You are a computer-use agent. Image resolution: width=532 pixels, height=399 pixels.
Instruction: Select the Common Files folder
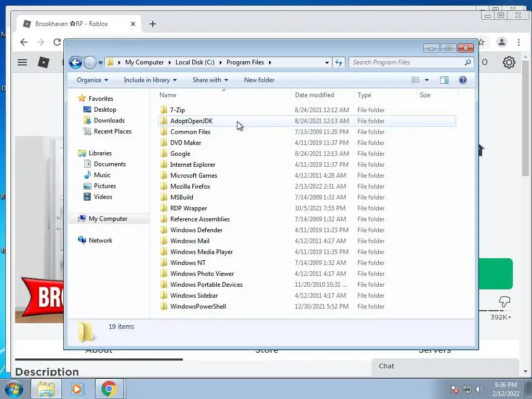pyautogui.click(x=307, y=131)
